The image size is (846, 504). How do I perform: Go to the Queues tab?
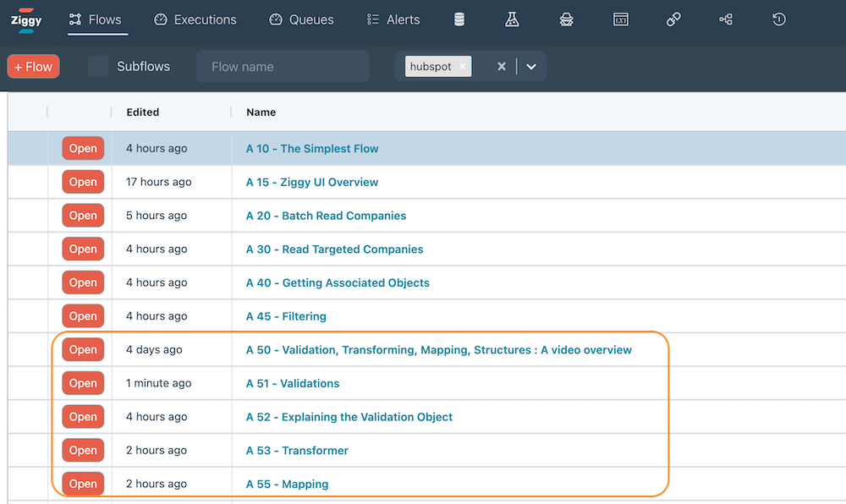[301, 19]
